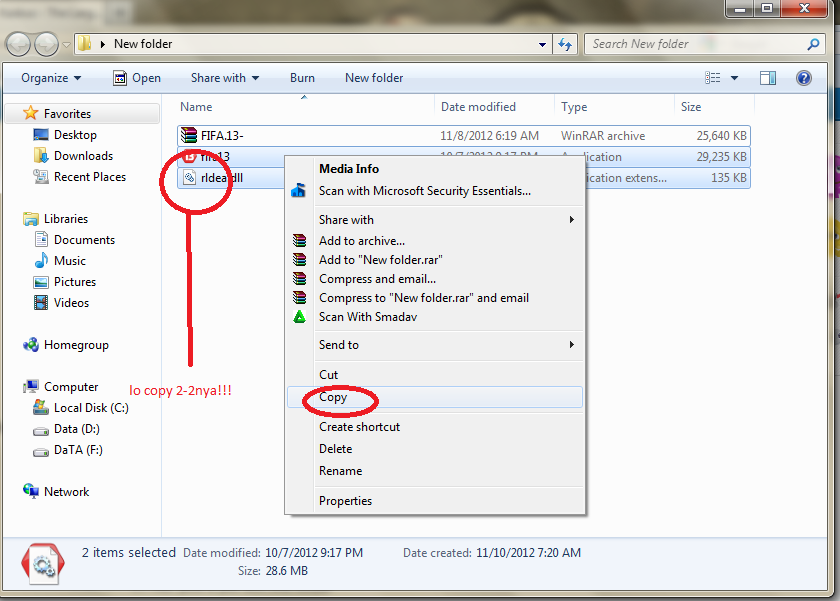Click the folder icon in the address bar

[x=84, y=44]
